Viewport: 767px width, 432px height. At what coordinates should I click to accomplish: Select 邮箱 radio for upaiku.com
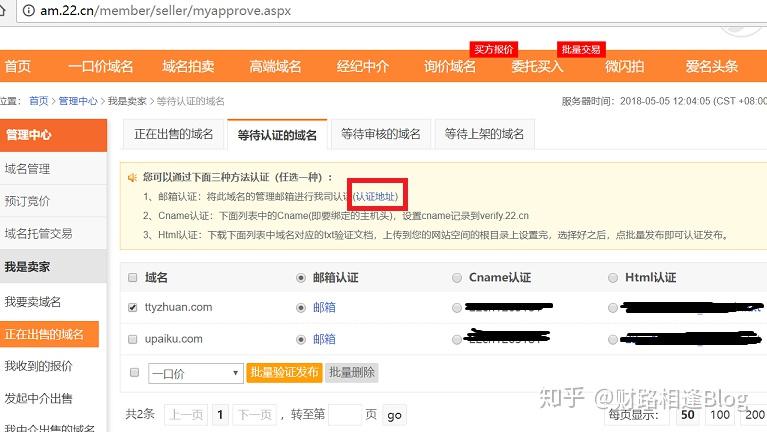click(301, 340)
